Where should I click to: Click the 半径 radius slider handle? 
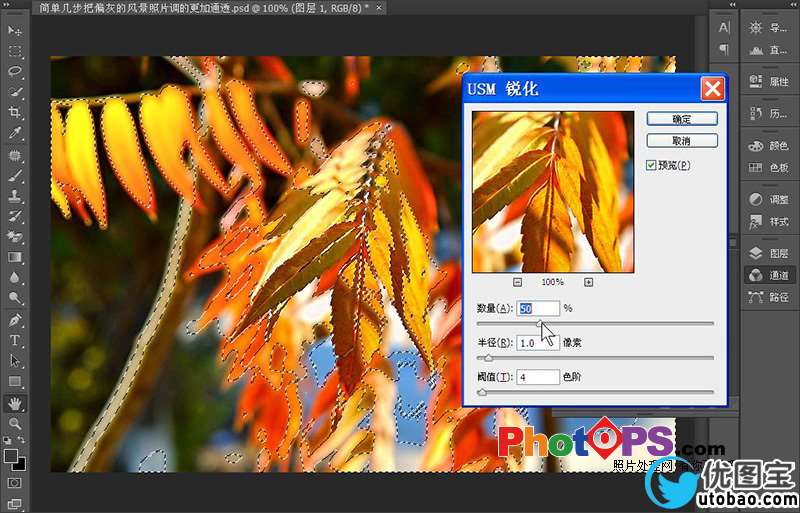(488, 358)
